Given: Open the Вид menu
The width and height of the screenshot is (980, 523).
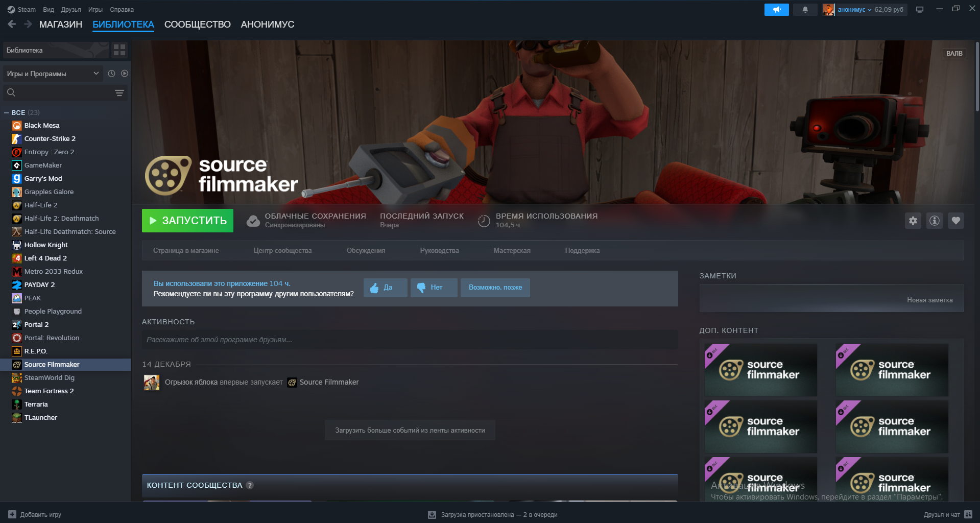Looking at the screenshot, I should pos(49,10).
